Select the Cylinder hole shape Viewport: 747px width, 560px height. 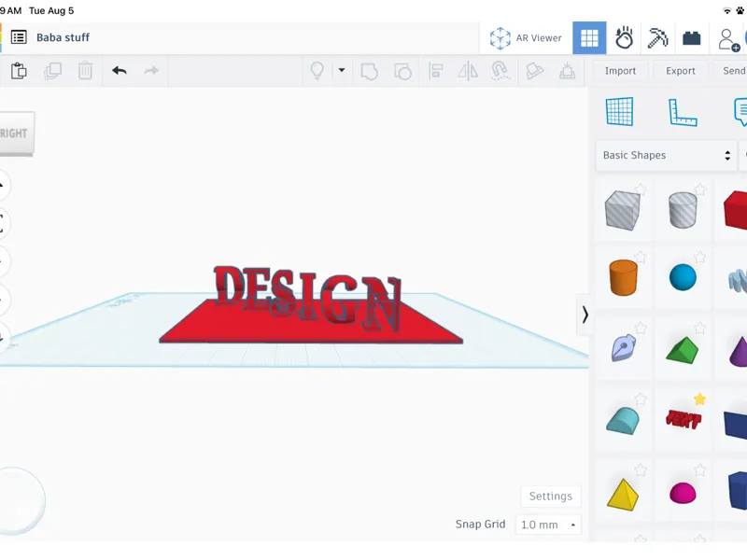coord(683,210)
